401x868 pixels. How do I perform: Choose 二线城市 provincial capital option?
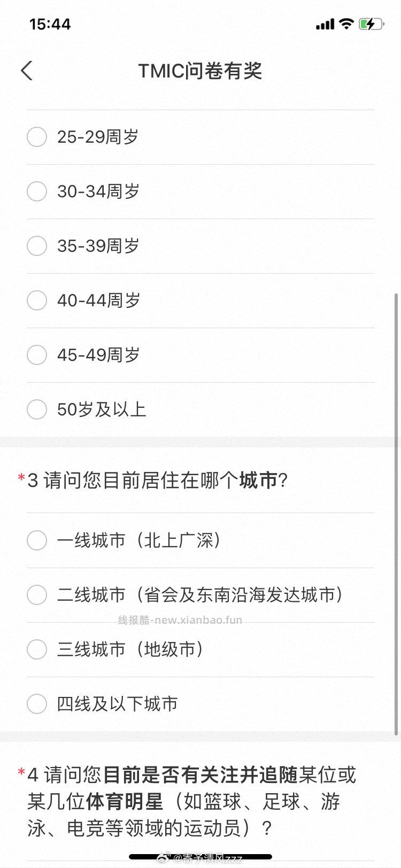pyautogui.click(x=37, y=595)
